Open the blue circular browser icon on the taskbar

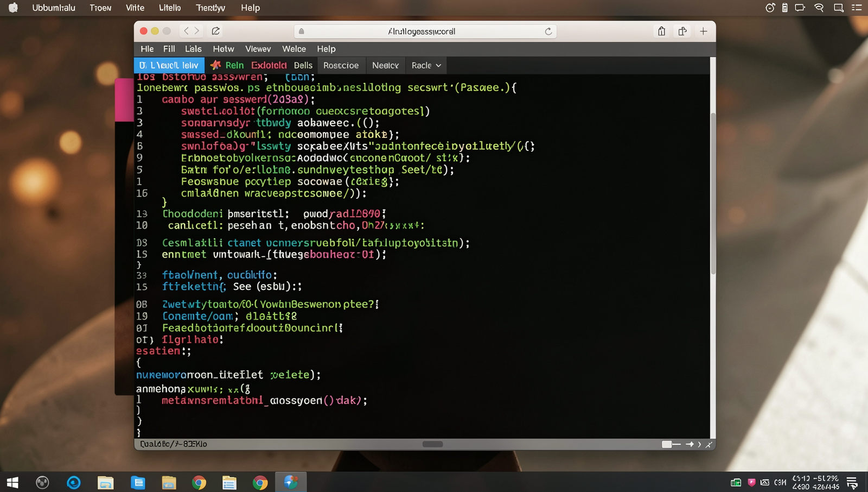click(74, 482)
